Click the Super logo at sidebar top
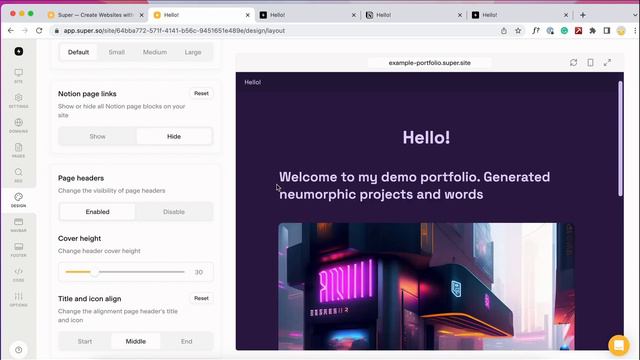 pyautogui.click(x=19, y=51)
